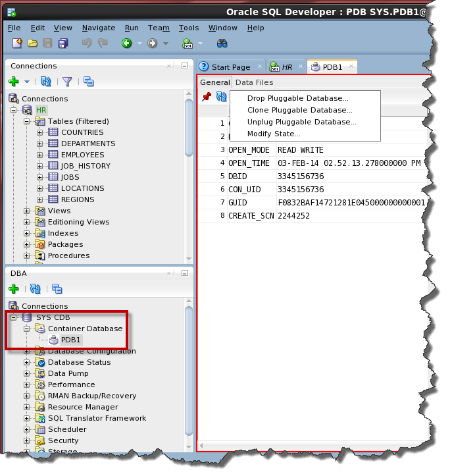450x476 pixels.
Task: Choose Unplug Pluggable Database menu entry
Action: 301,122
